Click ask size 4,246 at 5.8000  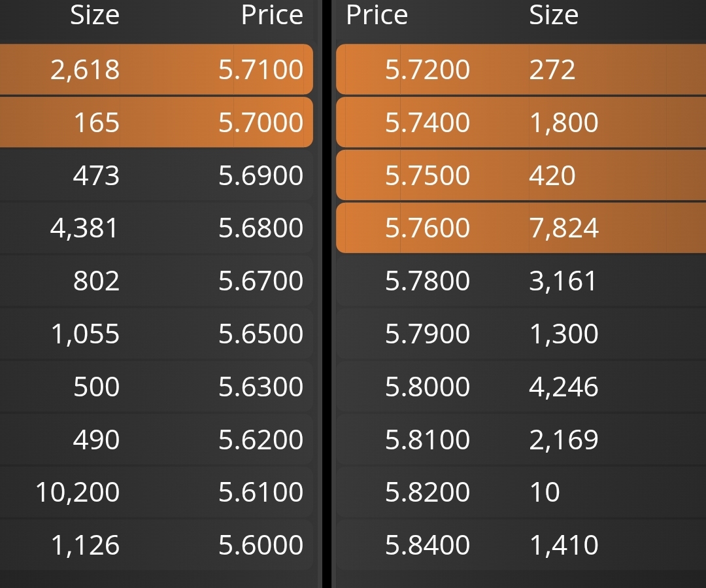click(x=563, y=387)
